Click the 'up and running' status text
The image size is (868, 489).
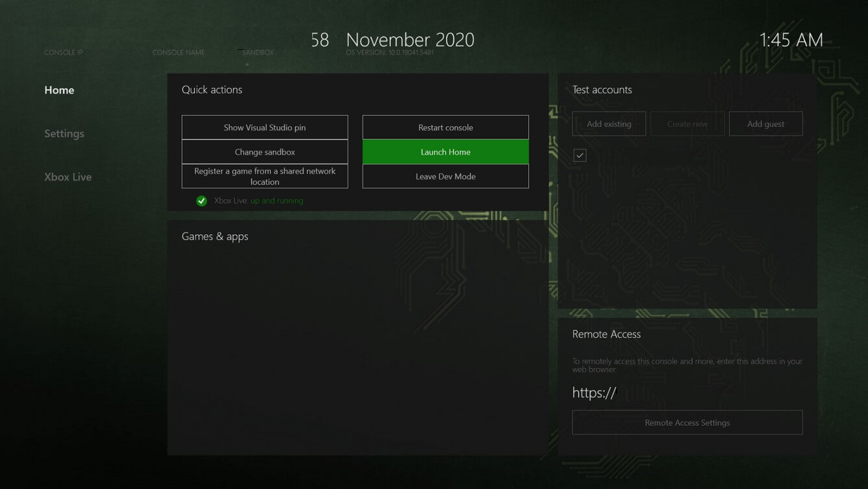[277, 201]
